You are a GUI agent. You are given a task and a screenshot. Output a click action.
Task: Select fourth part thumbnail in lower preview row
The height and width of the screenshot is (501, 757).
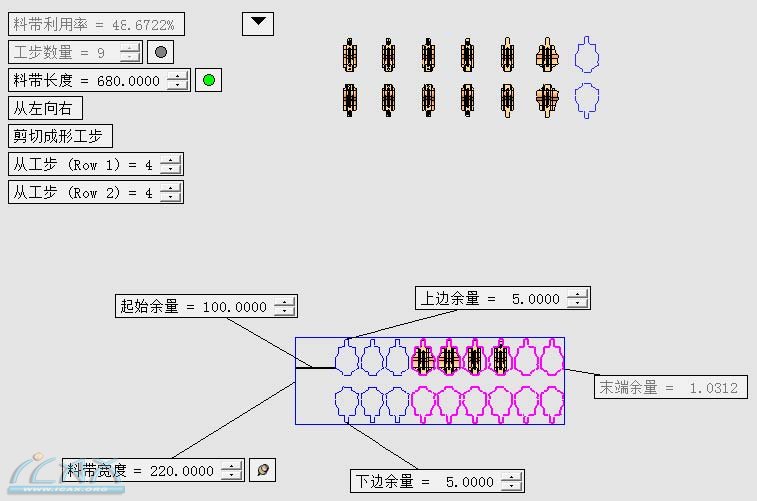coord(467,100)
